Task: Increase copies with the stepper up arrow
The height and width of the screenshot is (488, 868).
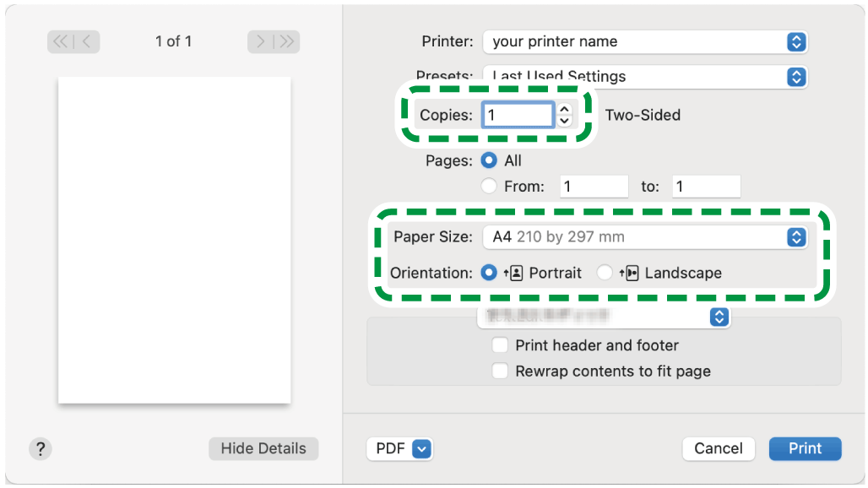Action: point(565,109)
